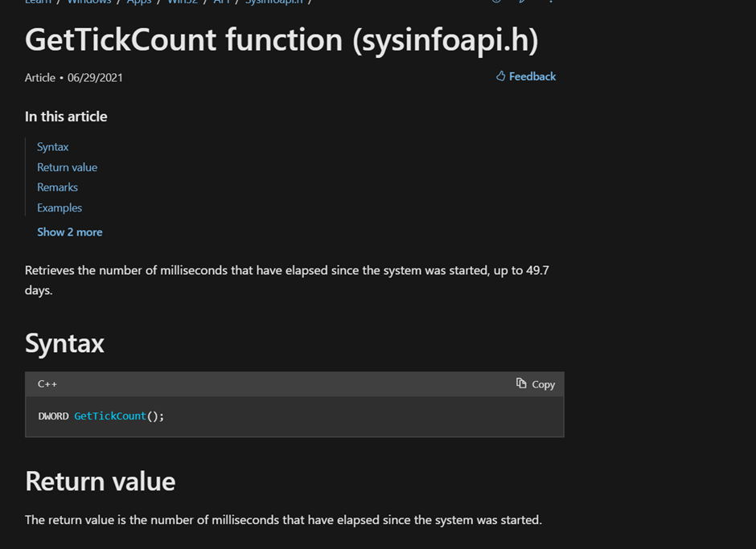Click the API breadcrumb link

pos(221,2)
